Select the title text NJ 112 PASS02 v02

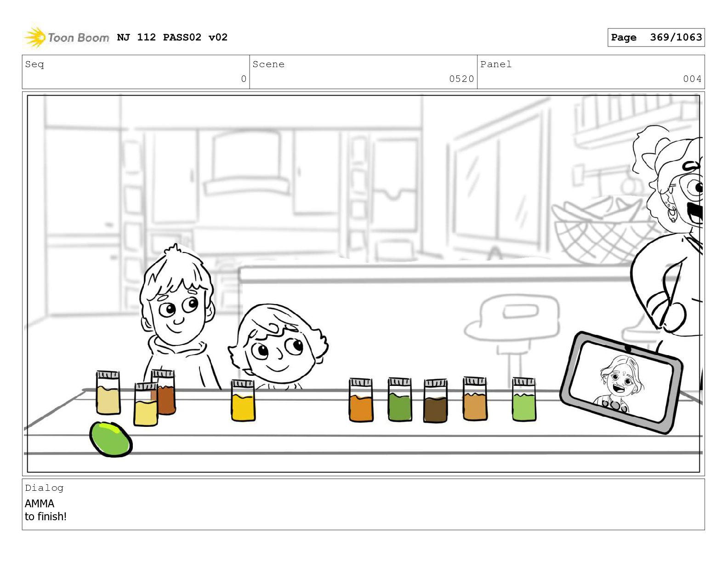coord(172,37)
